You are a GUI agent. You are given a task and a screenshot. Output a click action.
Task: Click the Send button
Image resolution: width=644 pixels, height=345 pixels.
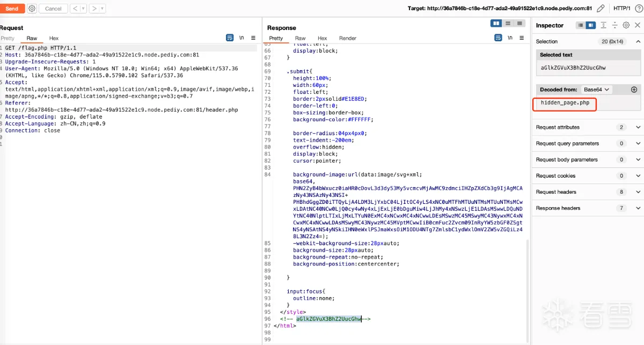12,9
